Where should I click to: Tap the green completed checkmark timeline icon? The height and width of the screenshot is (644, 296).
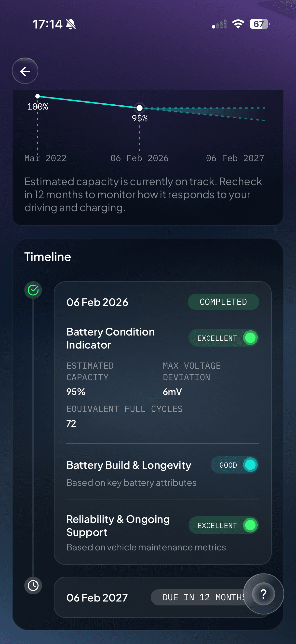(x=33, y=290)
